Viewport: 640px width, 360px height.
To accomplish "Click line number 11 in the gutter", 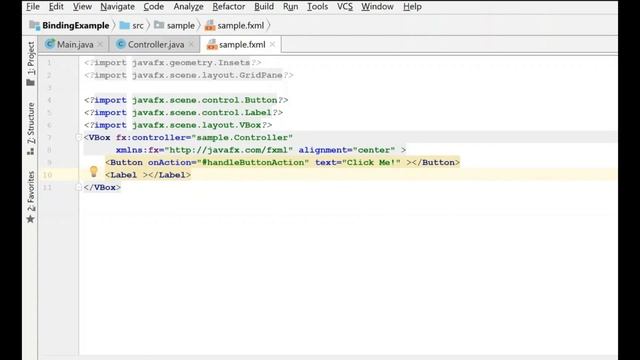I will coord(47,187).
